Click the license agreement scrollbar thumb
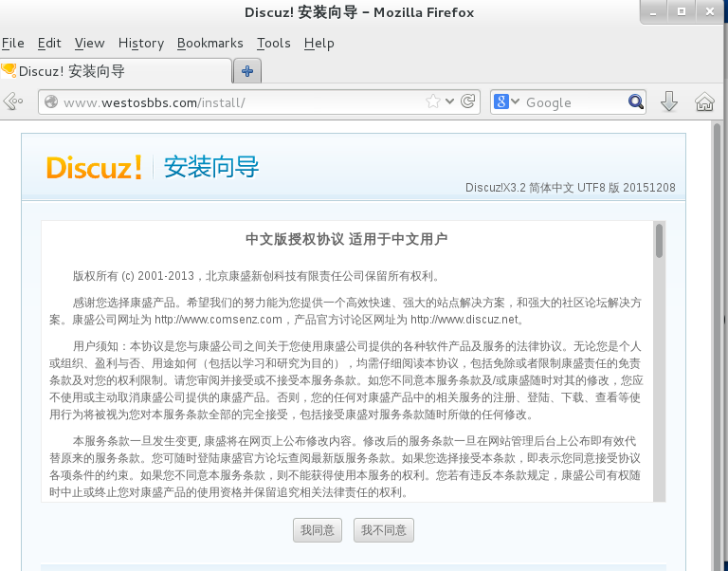Viewport: 728px width, 571px height. [660, 241]
